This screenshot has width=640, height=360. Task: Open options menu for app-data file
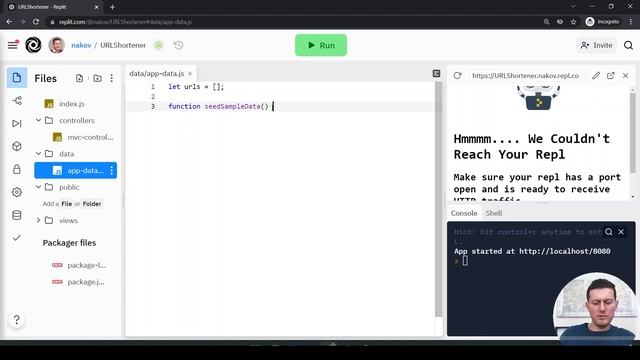[x=112, y=170]
